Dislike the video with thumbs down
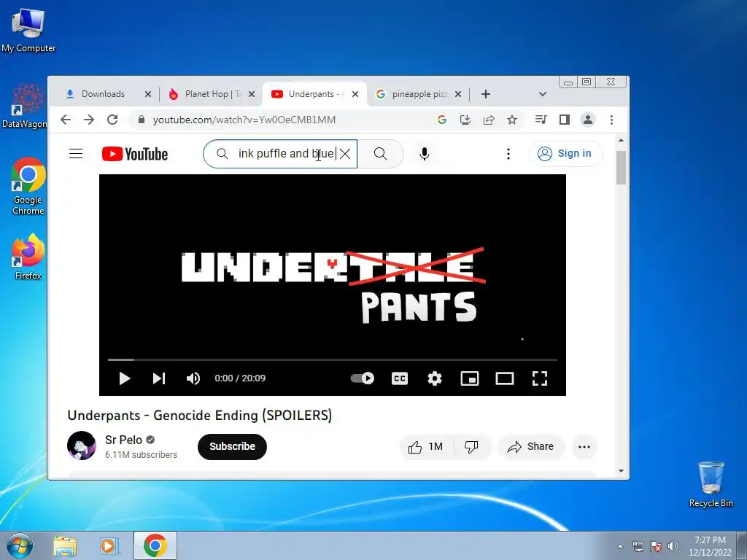 (x=471, y=447)
